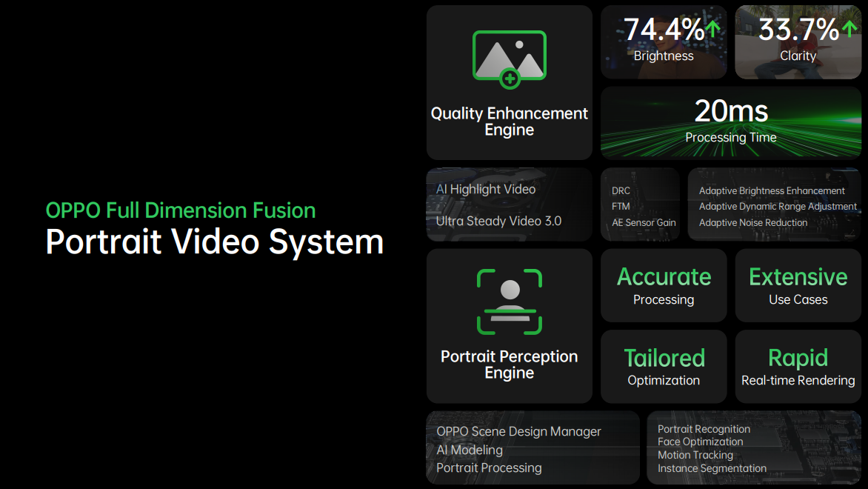This screenshot has height=489, width=868.
Task: Select the 'Extensive Use Cases' card
Action: point(798,285)
